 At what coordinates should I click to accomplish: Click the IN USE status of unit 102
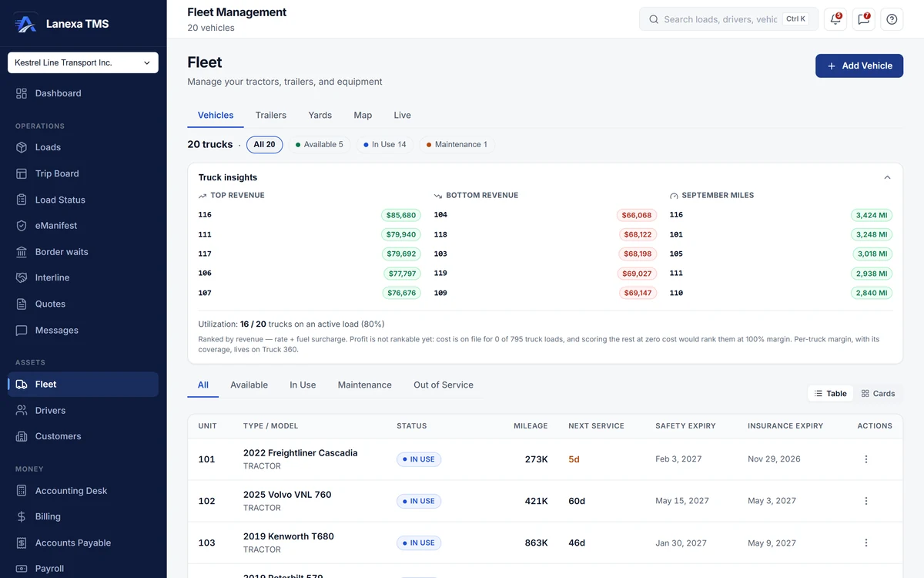pyautogui.click(x=419, y=501)
